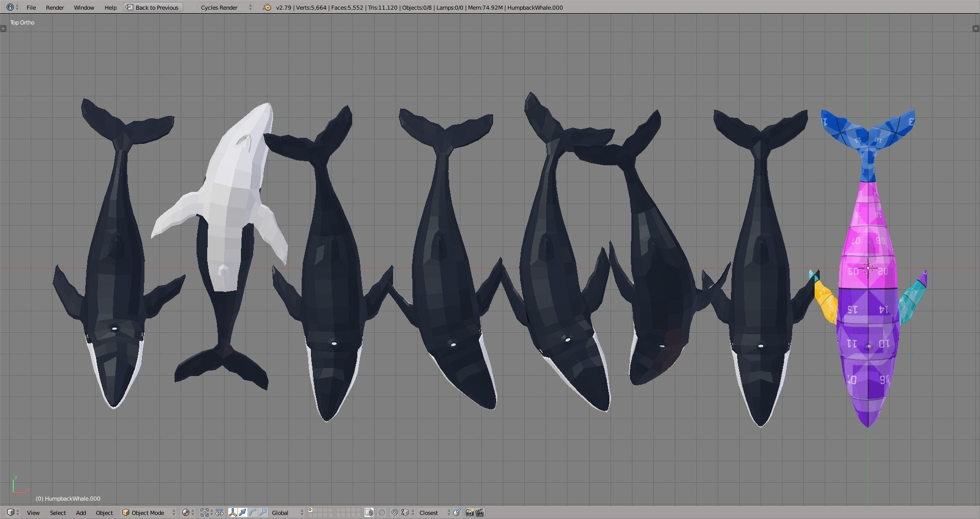Click the Blender logo icon in header
Viewport: 980px width, 519px height.
pos(266,7)
